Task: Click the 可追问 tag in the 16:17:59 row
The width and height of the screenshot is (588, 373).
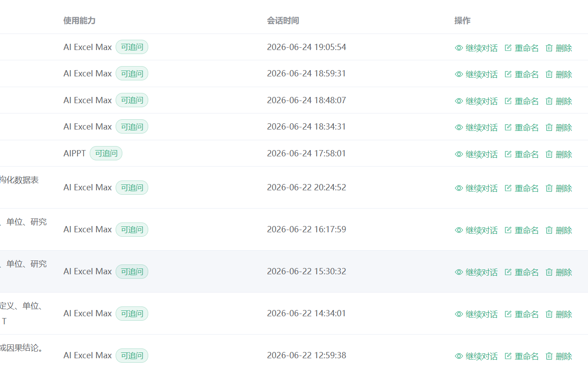Action: [x=132, y=229]
